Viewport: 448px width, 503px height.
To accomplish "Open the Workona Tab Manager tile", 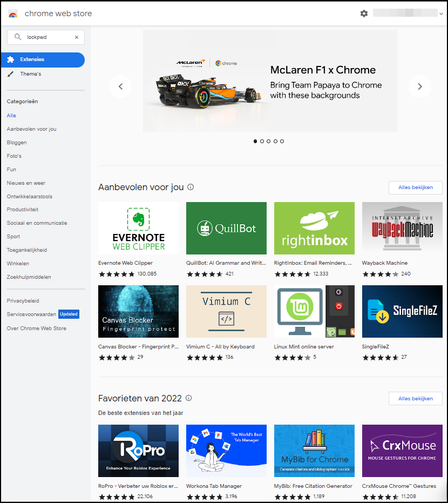I will pyautogui.click(x=226, y=451).
